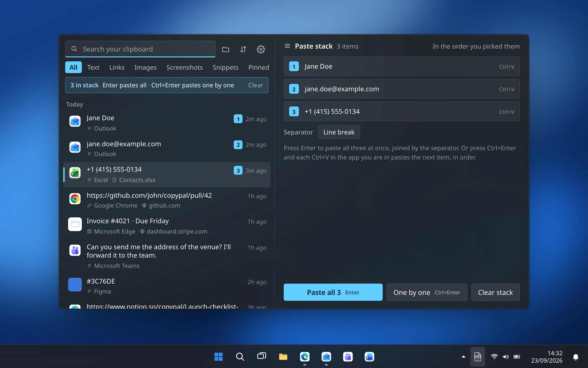The height and width of the screenshot is (368, 588).
Task: Click One by one button
Action: pos(427,292)
